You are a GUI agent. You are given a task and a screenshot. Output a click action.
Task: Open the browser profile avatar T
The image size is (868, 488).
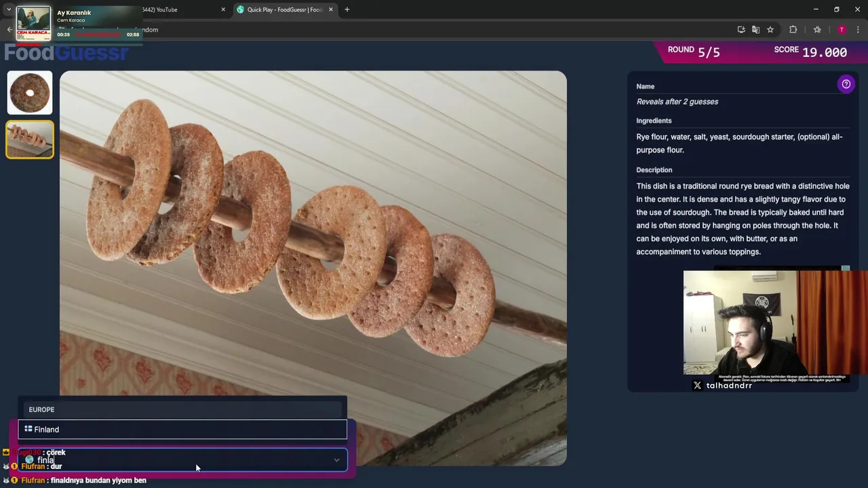click(842, 30)
